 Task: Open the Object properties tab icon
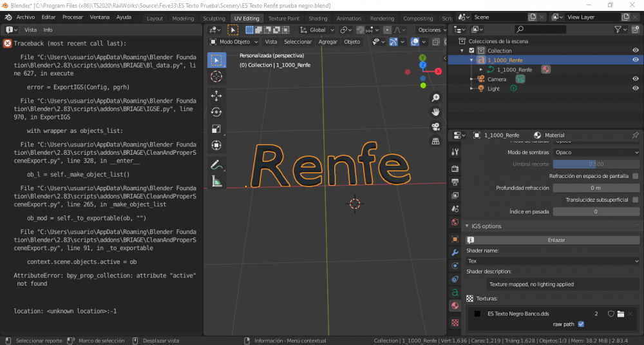[x=455, y=239]
